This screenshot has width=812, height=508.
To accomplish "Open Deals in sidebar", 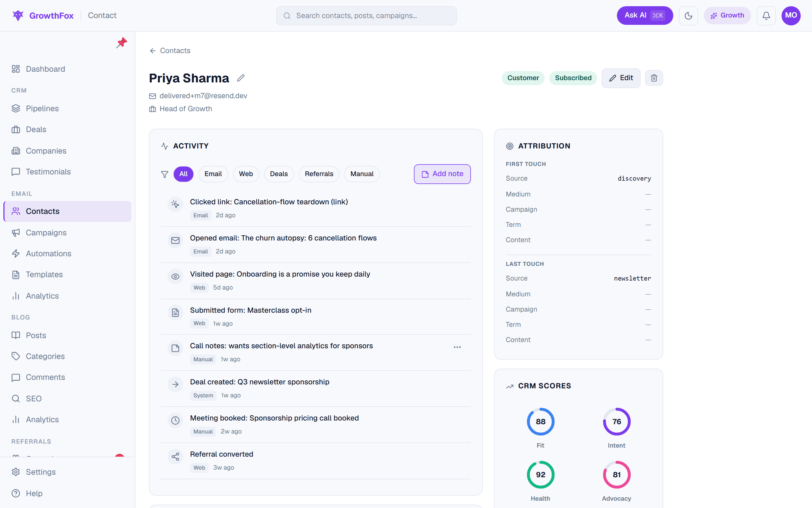I will click(67, 129).
